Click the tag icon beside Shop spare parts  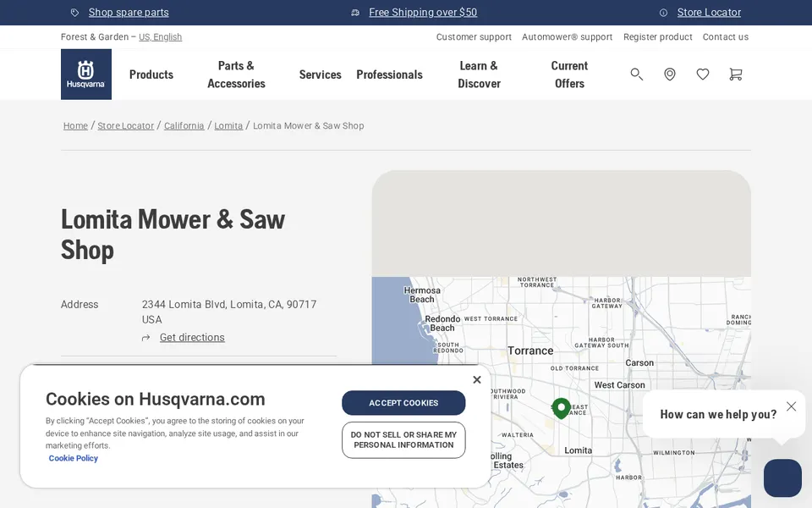pyautogui.click(x=75, y=13)
